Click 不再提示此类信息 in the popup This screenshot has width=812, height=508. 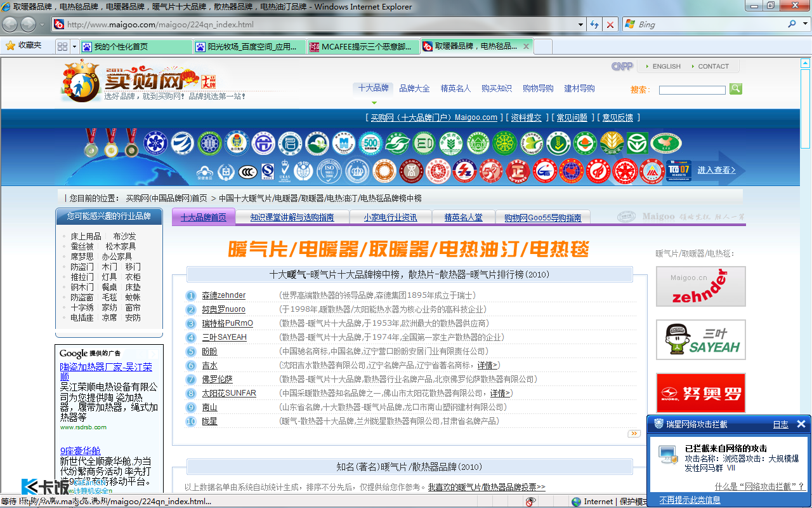click(x=690, y=500)
